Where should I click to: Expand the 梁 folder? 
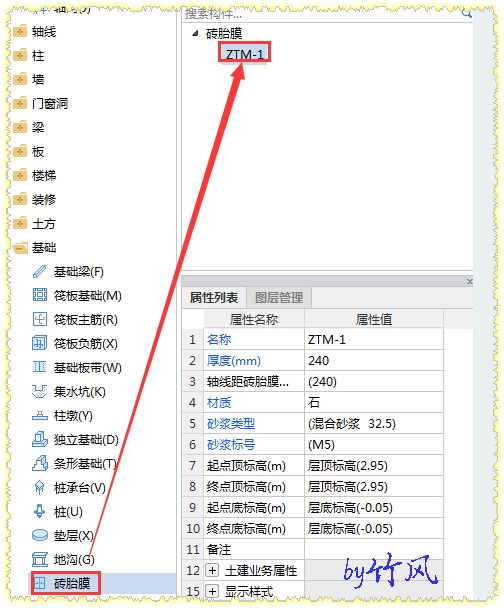click(20, 128)
